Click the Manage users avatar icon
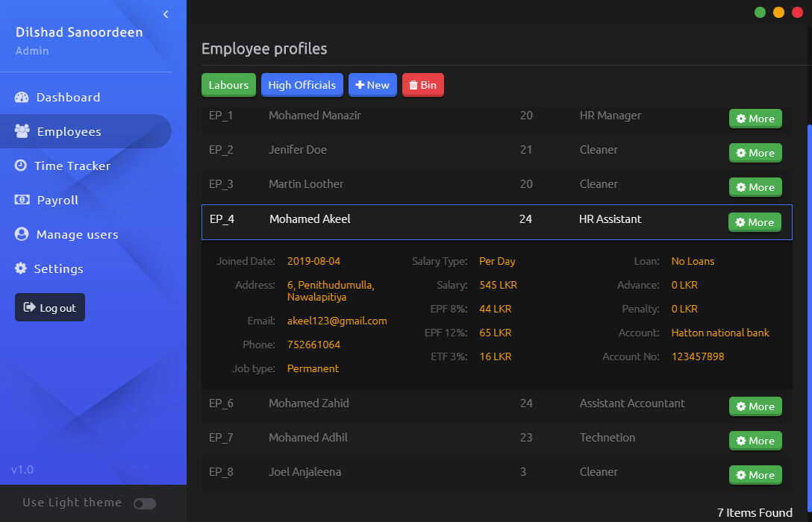This screenshot has width=812, height=522. pos(22,234)
